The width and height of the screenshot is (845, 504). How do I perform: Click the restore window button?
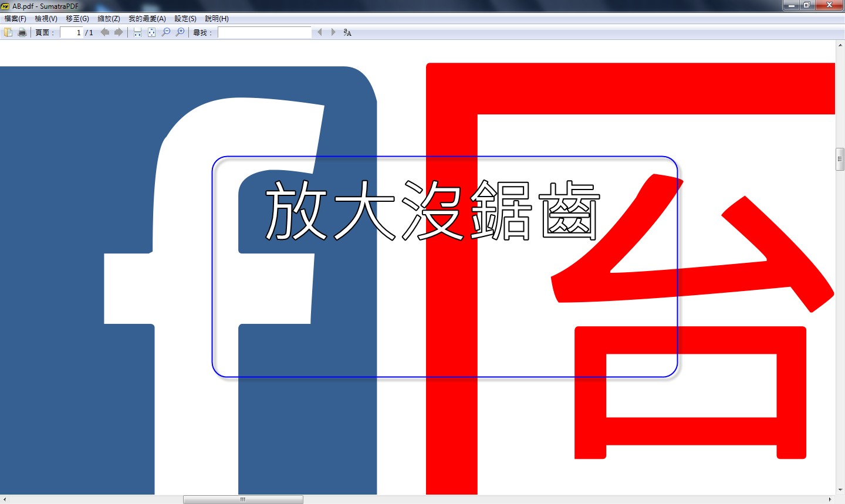[x=807, y=5]
